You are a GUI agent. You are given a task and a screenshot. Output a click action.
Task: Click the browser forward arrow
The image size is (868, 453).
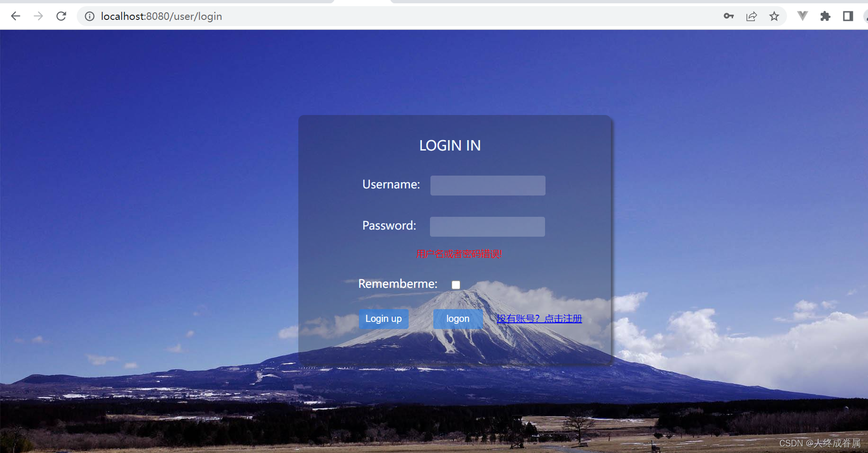[38, 16]
